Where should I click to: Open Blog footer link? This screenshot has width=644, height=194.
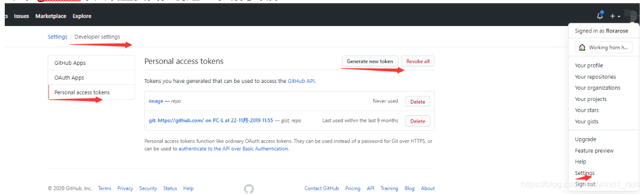click(410, 188)
